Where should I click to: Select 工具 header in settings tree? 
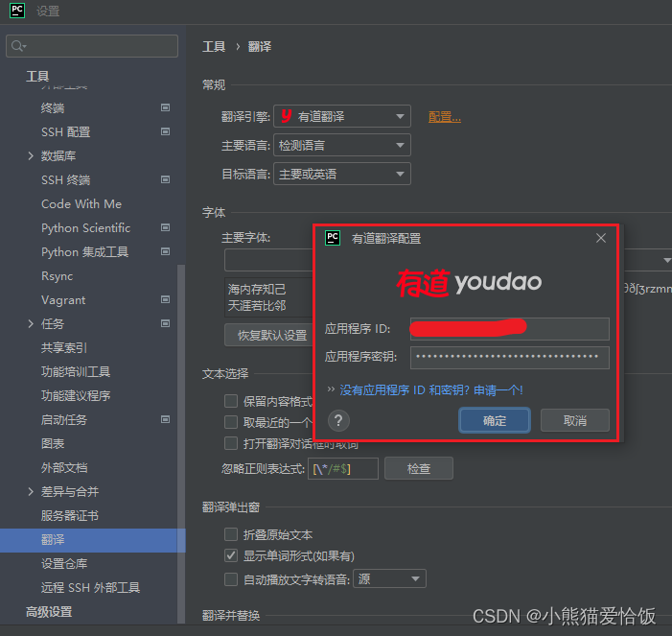37,77
